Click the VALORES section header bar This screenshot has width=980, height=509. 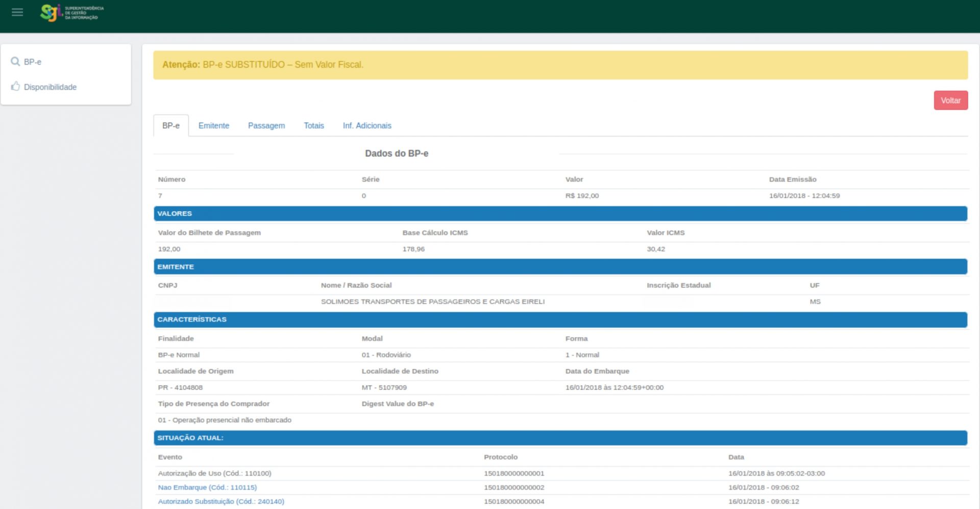pos(560,214)
